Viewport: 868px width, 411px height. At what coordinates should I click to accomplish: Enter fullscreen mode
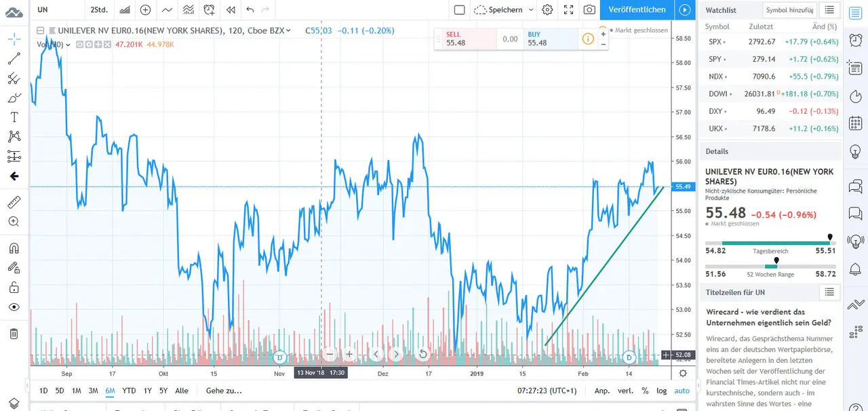[568, 9]
